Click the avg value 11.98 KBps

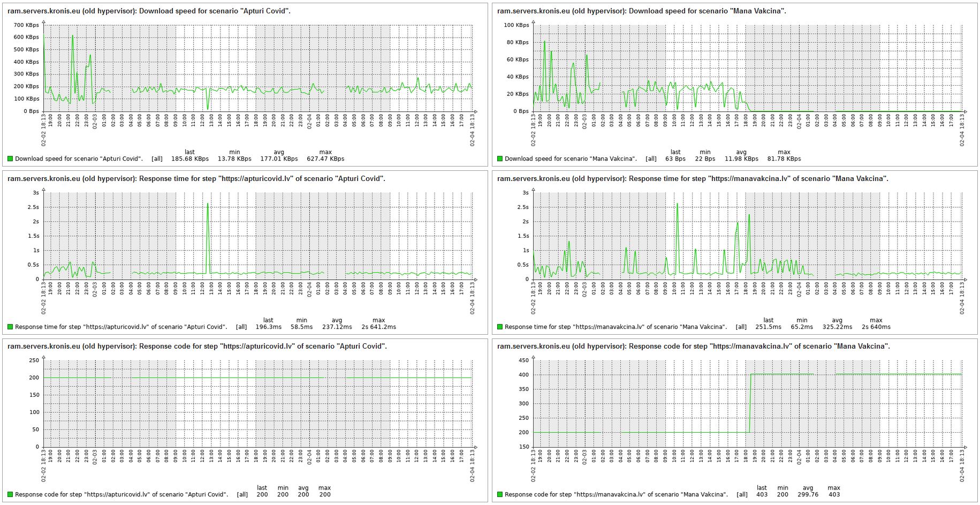point(741,159)
